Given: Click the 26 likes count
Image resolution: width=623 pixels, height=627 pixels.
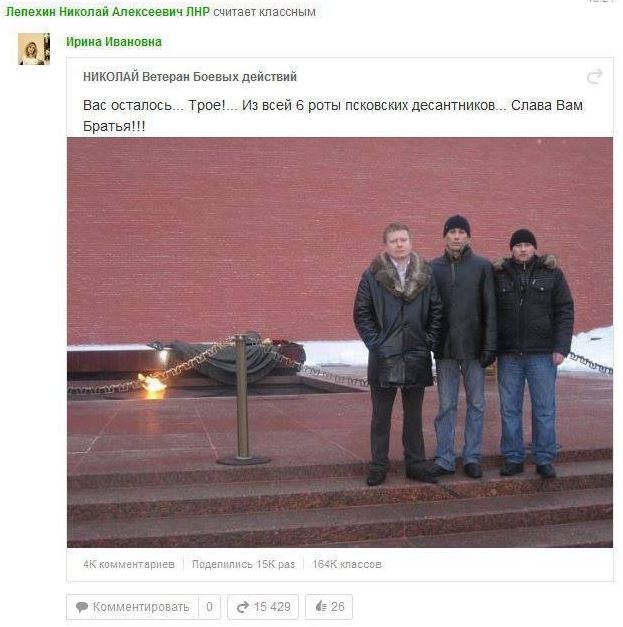Looking at the screenshot, I should click(x=337, y=607).
